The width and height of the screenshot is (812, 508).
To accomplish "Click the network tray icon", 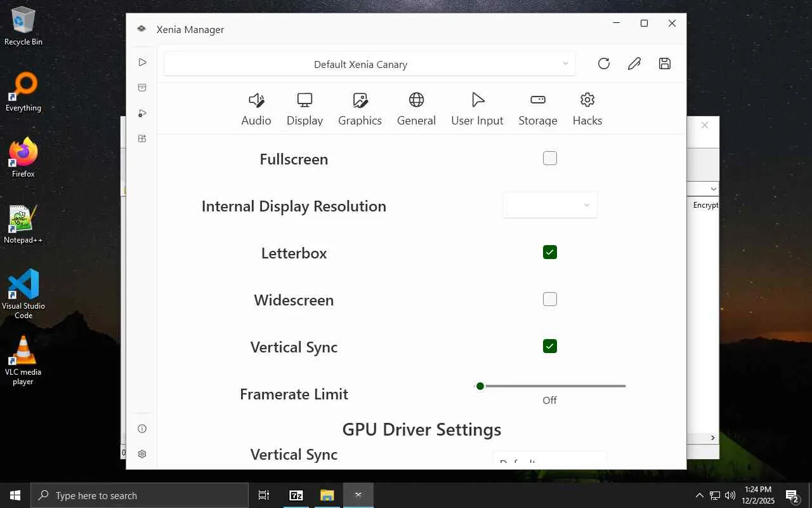I will tap(715, 495).
